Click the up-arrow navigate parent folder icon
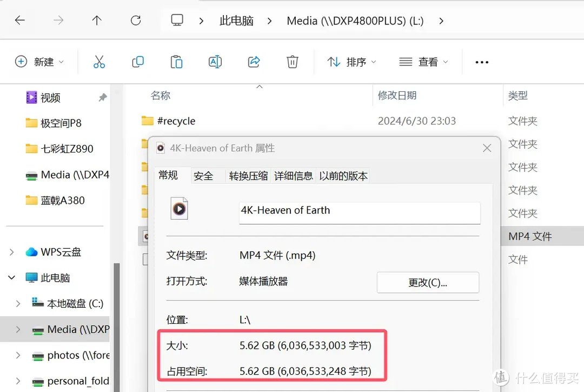Viewport: 584px width, 392px height. [x=97, y=21]
